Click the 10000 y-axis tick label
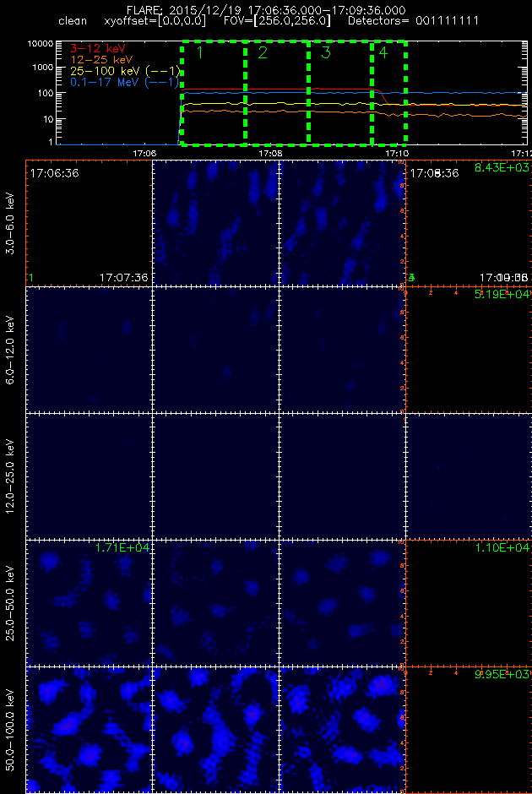 pyautogui.click(x=41, y=44)
